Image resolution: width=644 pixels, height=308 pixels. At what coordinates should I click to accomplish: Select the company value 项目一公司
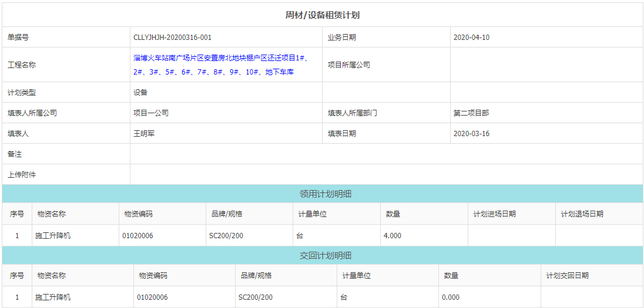point(151,113)
